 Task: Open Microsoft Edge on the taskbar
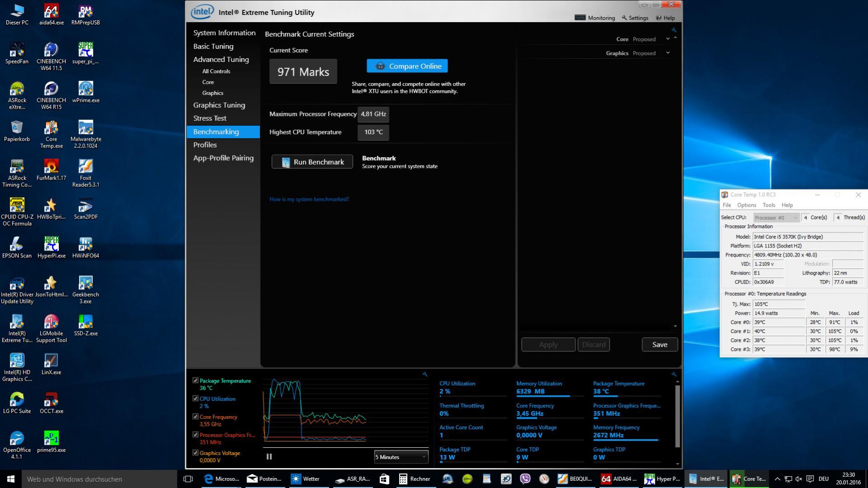[x=221, y=479]
